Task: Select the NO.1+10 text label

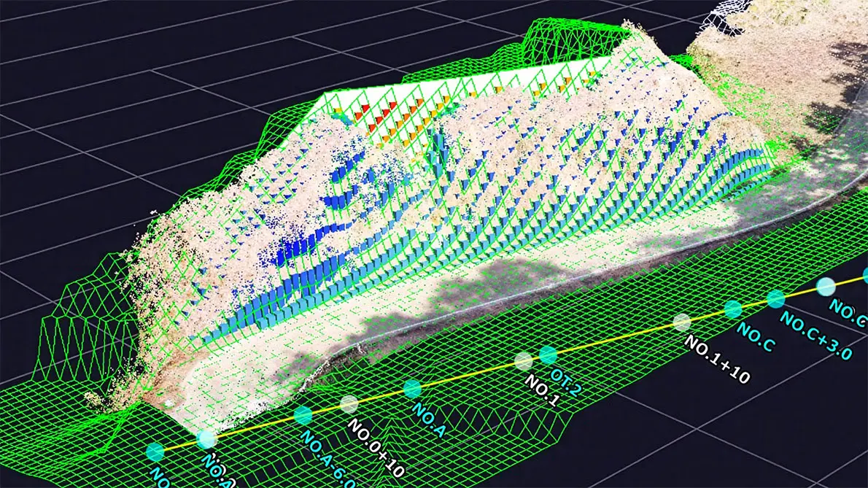Action: point(717,360)
